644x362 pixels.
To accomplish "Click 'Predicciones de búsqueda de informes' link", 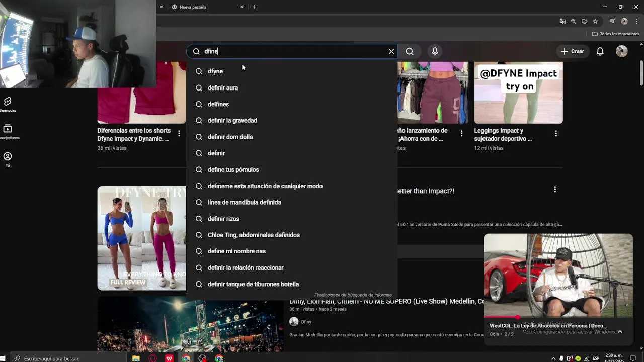I will click(x=353, y=295).
